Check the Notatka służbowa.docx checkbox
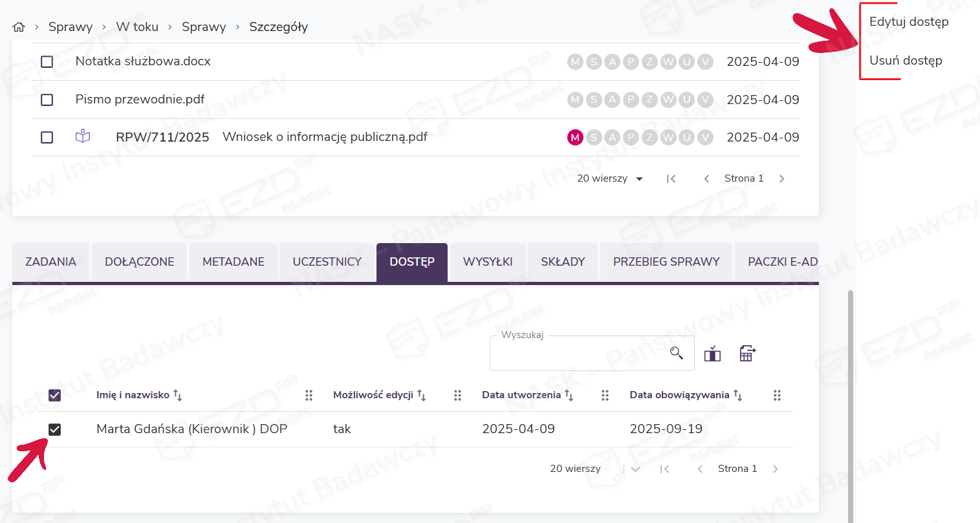This screenshot has height=523, width=980. pyautogui.click(x=47, y=62)
